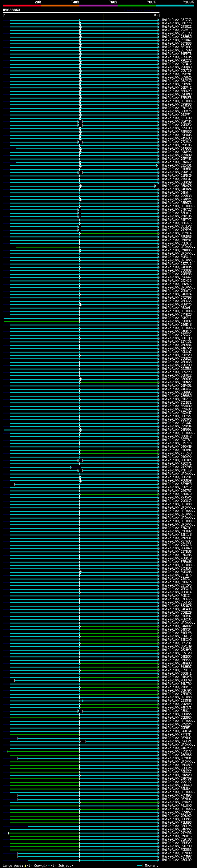Select hit label UniRef100_Q93W22

click(177, 26)
